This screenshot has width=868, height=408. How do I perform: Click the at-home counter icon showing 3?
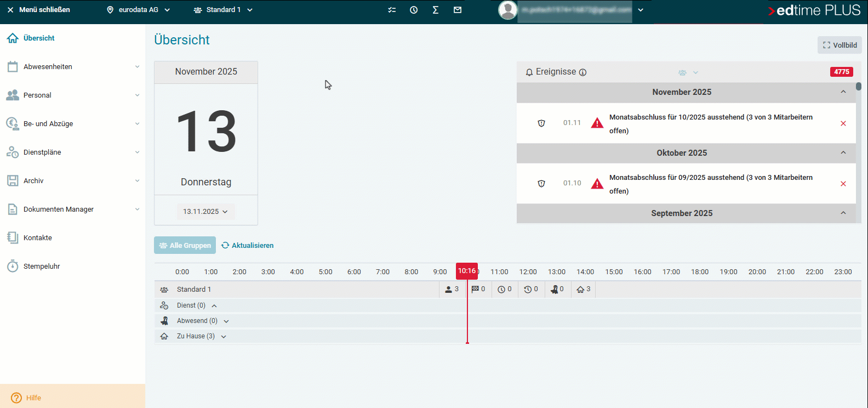tap(580, 290)
